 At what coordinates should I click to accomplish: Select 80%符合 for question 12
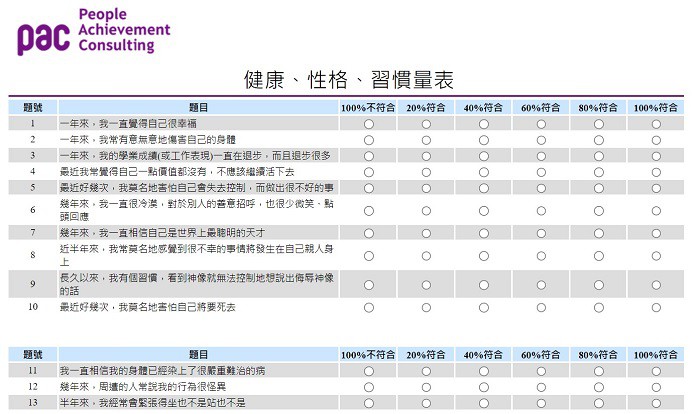(x=599, y=386)
